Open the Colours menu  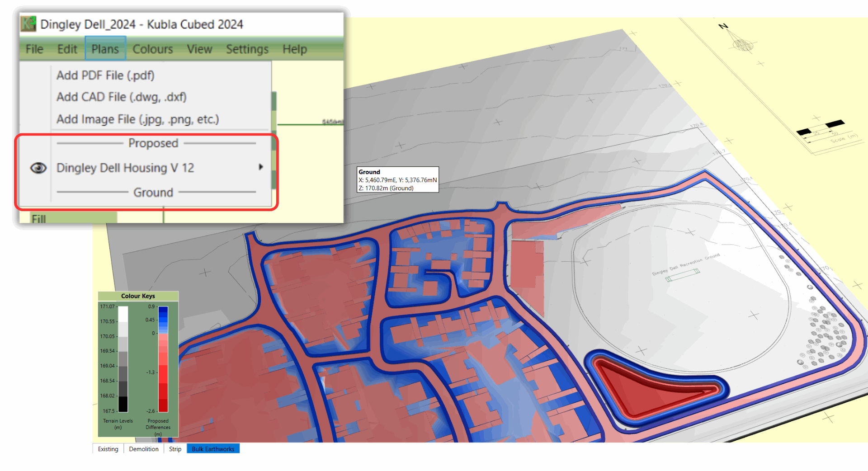pyautogui.click(x=152, y=49)
